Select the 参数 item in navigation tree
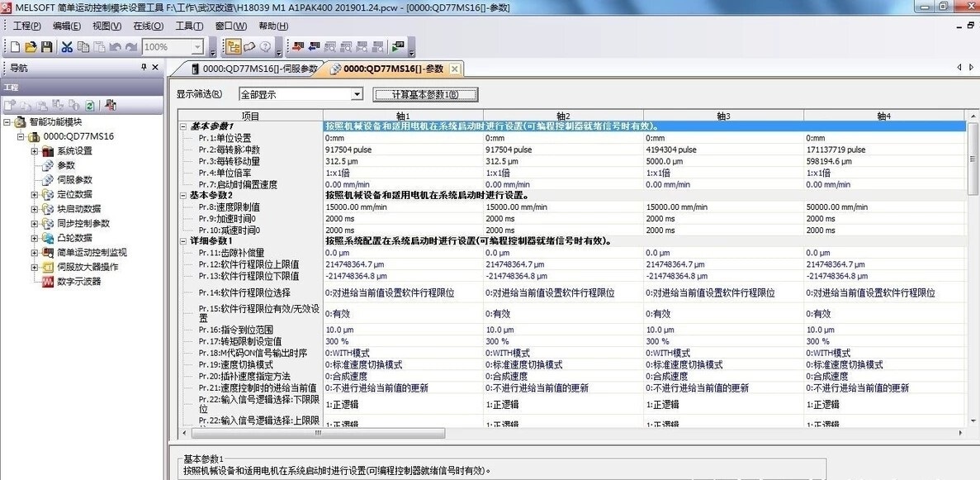 65,166
